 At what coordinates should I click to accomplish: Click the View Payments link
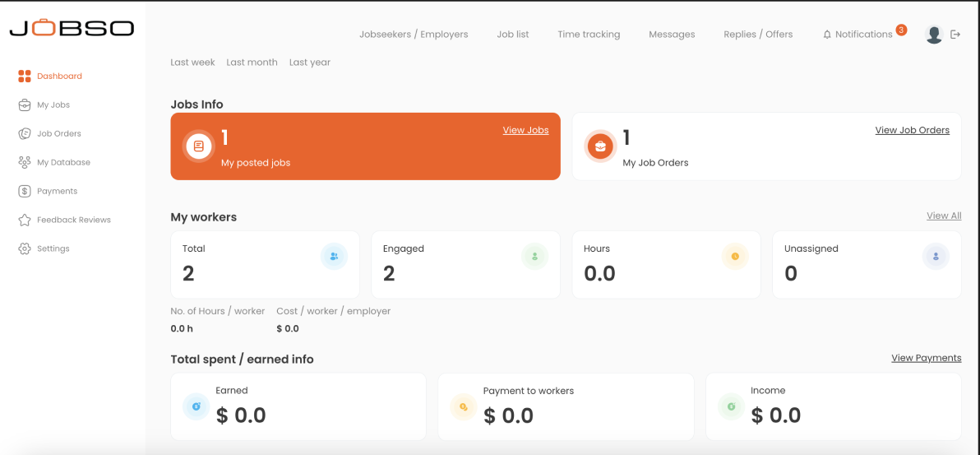926,358
